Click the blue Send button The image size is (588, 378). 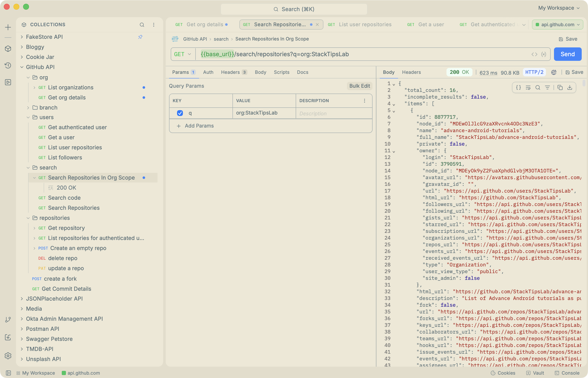[x=567, y=54]
